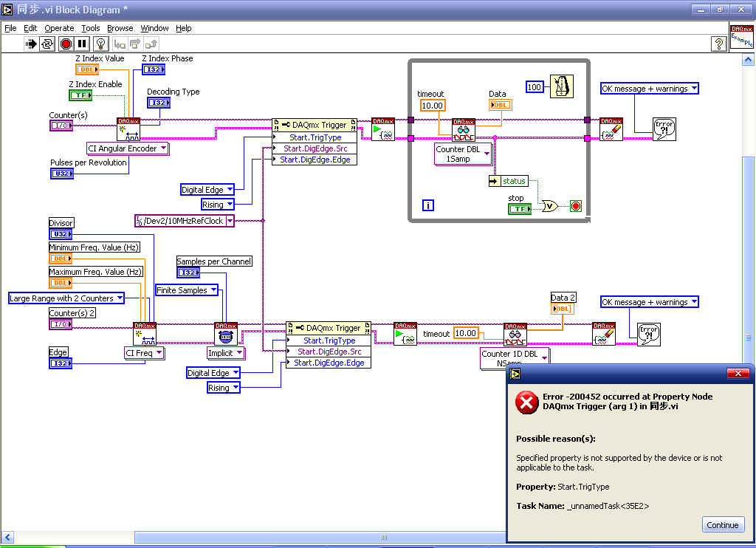Click the Pause button in the toolbar
The image size is (756, 548).
pyautogui.click(x=82, y=44)
